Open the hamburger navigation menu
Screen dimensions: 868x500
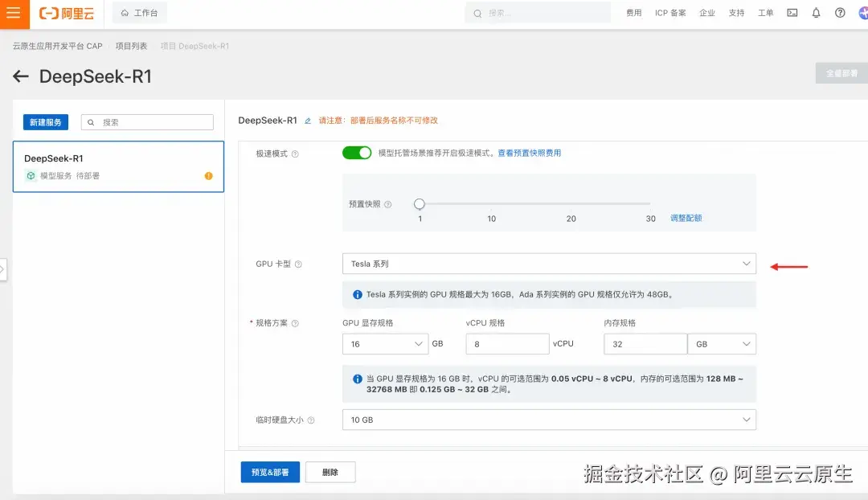pos(13,13)
